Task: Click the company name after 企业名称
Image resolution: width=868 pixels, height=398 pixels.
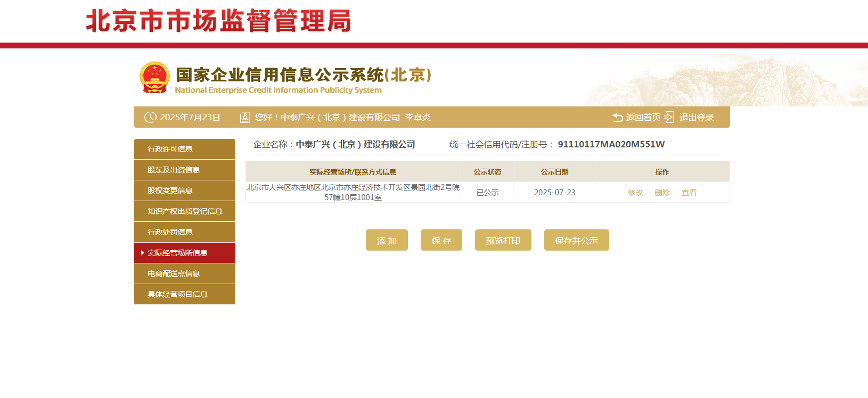Action: 356,144
